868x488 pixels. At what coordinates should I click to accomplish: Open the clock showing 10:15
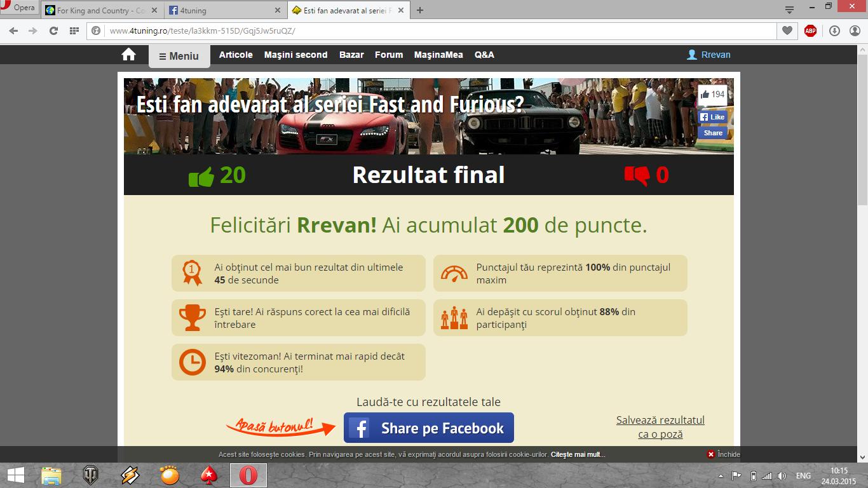point(839,475)
